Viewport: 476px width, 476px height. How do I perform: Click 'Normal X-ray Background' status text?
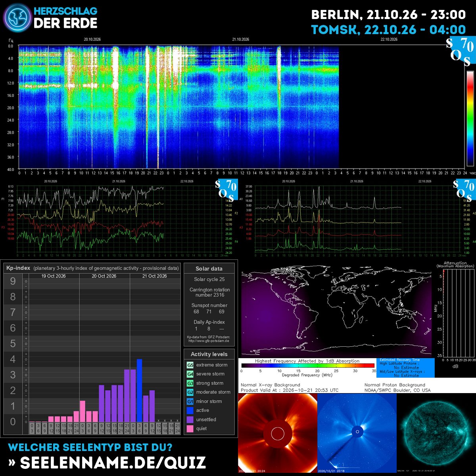[270, 385]
